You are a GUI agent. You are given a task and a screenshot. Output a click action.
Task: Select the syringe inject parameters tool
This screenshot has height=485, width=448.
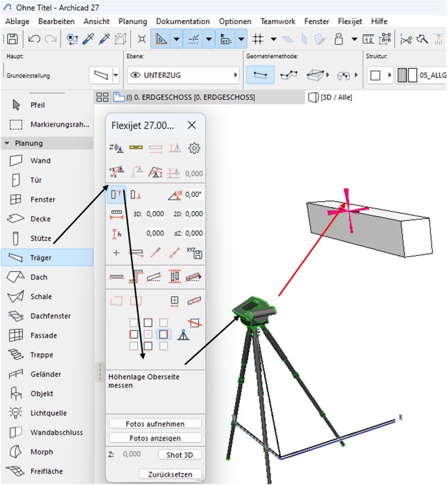click(104, 39)
